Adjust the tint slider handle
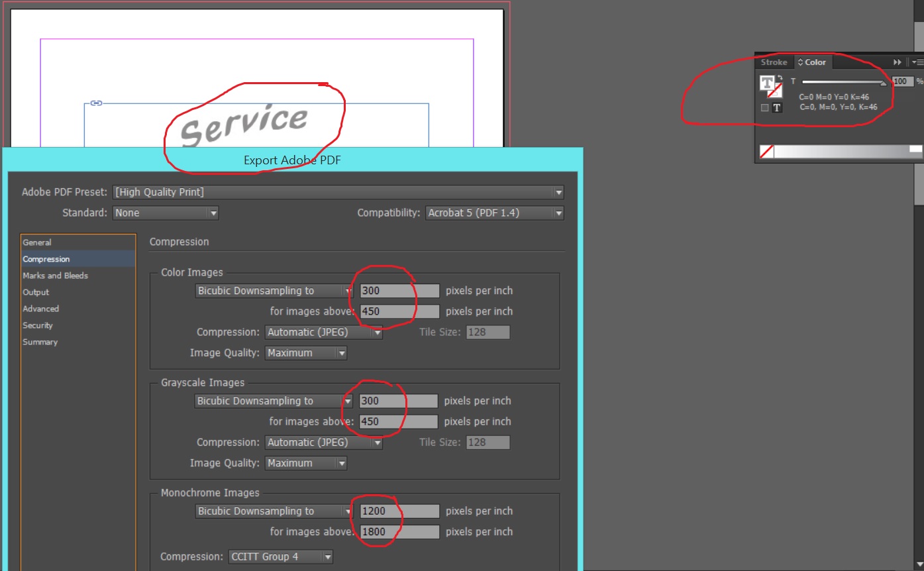This screenshot has width=924, height=571. coord(883,83)
